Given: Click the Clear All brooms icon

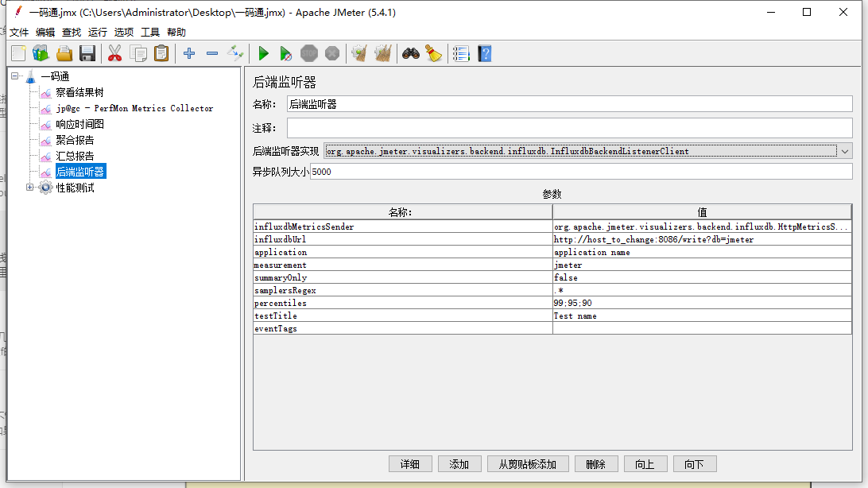Looking at the screenshot, I should point(382,54).
